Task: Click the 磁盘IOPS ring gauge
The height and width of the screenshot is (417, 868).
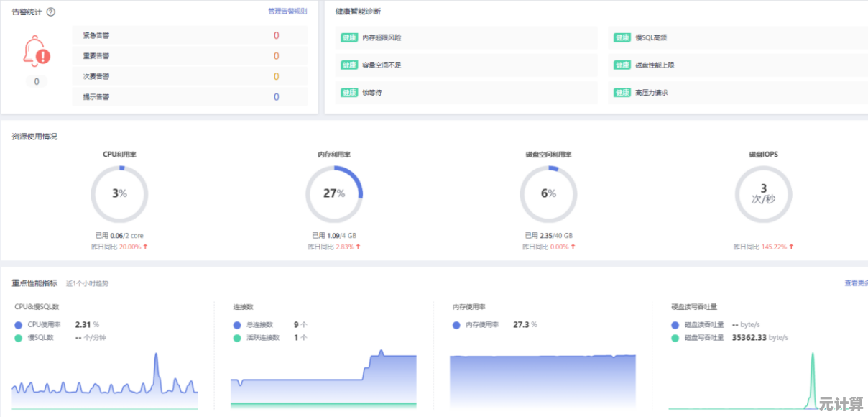Action: (763, 194)
